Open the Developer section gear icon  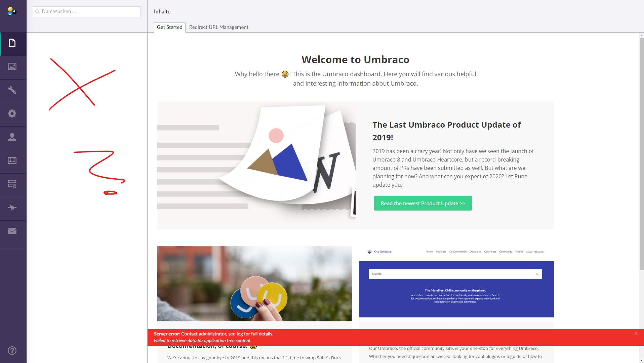[x=12, y=114]
